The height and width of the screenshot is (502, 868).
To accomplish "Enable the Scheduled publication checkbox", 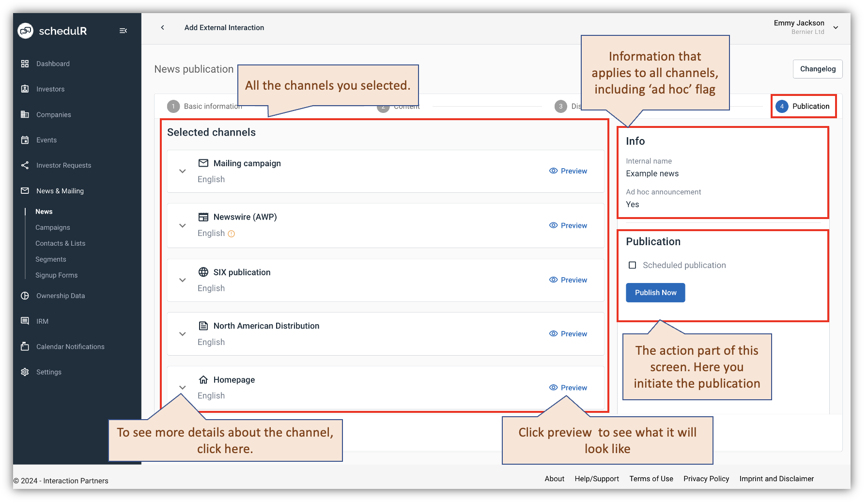I will 632,265.
